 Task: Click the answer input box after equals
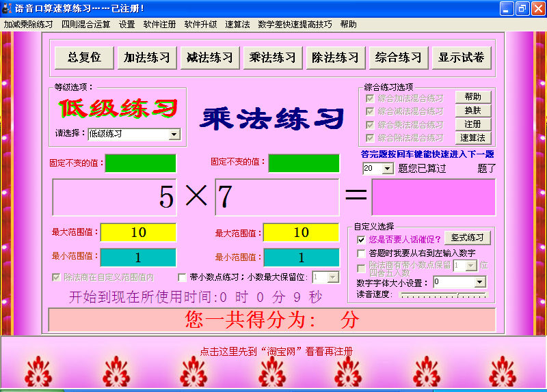click(x=433, y=197)
